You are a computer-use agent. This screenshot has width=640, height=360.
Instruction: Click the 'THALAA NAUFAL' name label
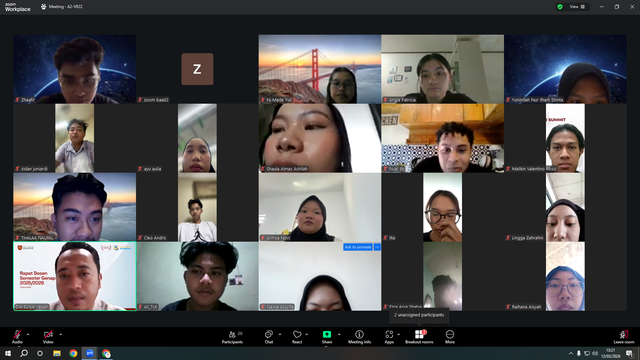click(37, 238)
